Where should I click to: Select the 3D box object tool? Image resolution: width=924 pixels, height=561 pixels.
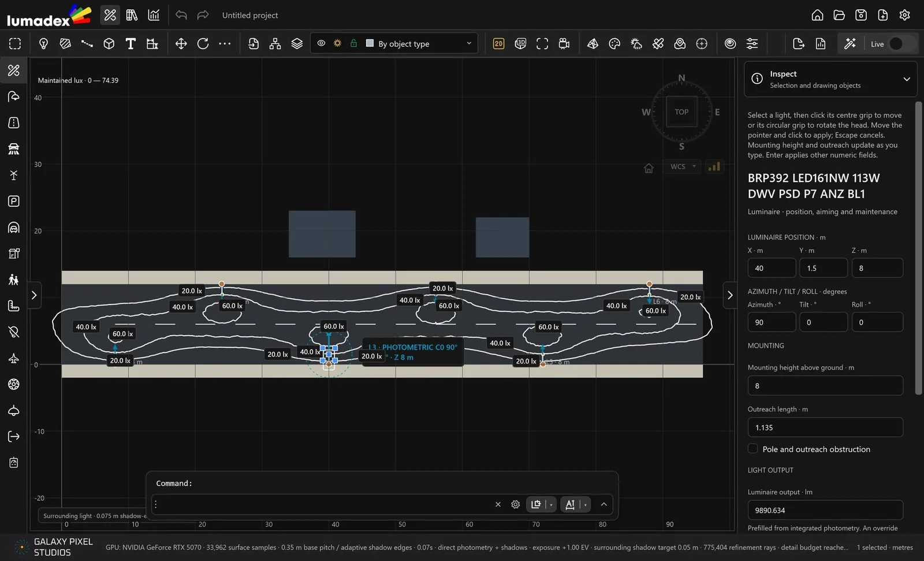pos(109,44)
